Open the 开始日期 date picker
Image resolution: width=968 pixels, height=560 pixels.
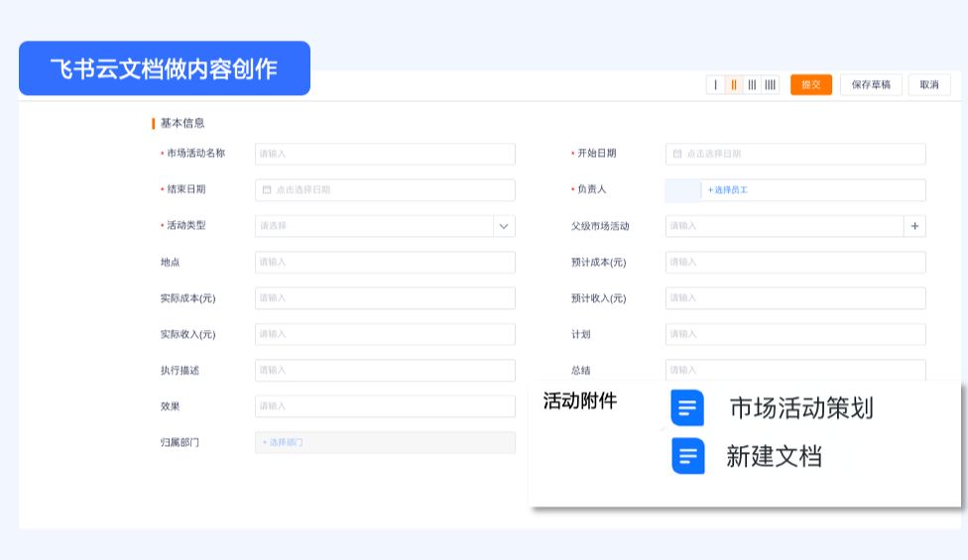pyautogui.click(x=795, y=154)
